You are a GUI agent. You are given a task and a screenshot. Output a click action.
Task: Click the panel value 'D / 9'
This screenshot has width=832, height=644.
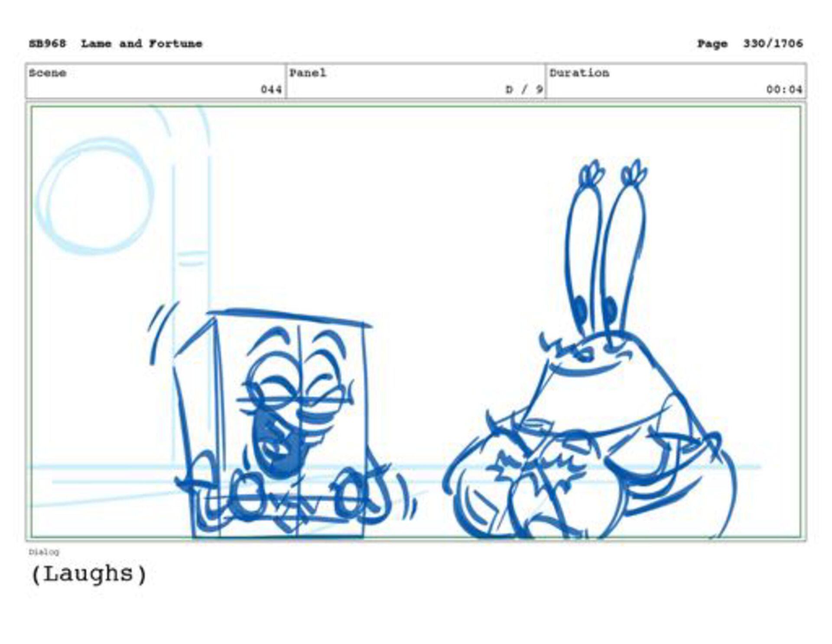pyautogui.click(x=524, y=90)
